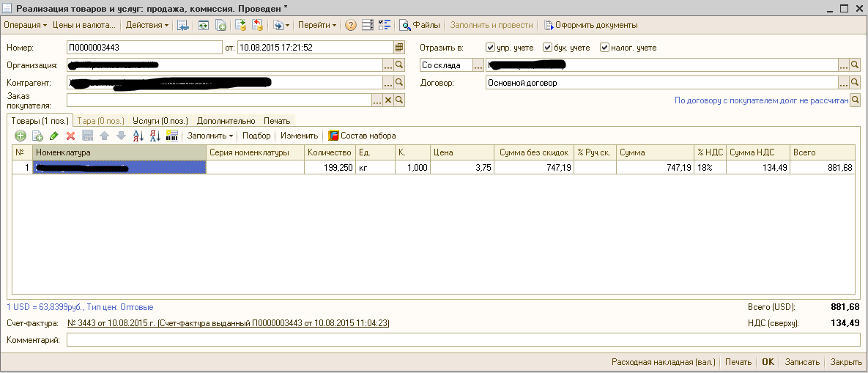Click the Записать button
This screenshot has width=868, height=373.
click(x=801, y=362)
